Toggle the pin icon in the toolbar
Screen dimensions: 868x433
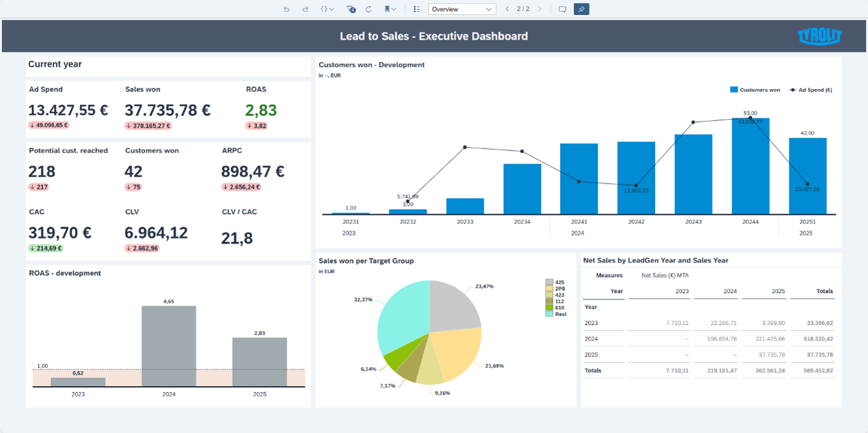point(581,8)
